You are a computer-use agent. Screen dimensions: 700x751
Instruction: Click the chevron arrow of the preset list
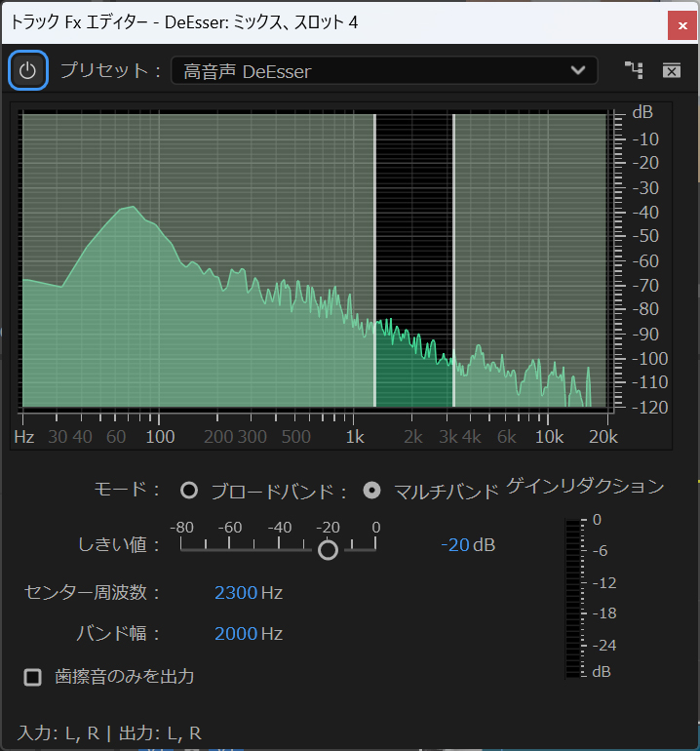577,70
